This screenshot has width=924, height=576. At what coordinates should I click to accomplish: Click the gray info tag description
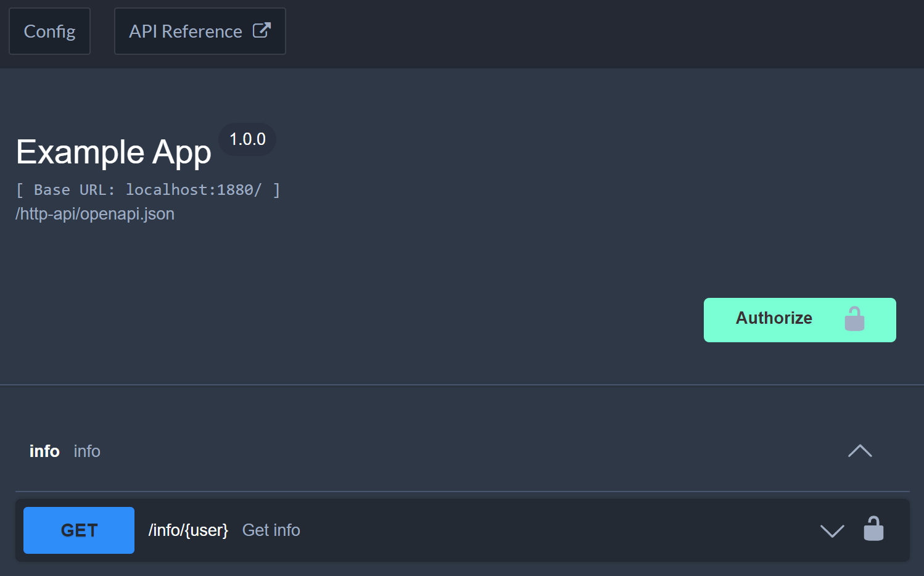[x=87, y=451]
